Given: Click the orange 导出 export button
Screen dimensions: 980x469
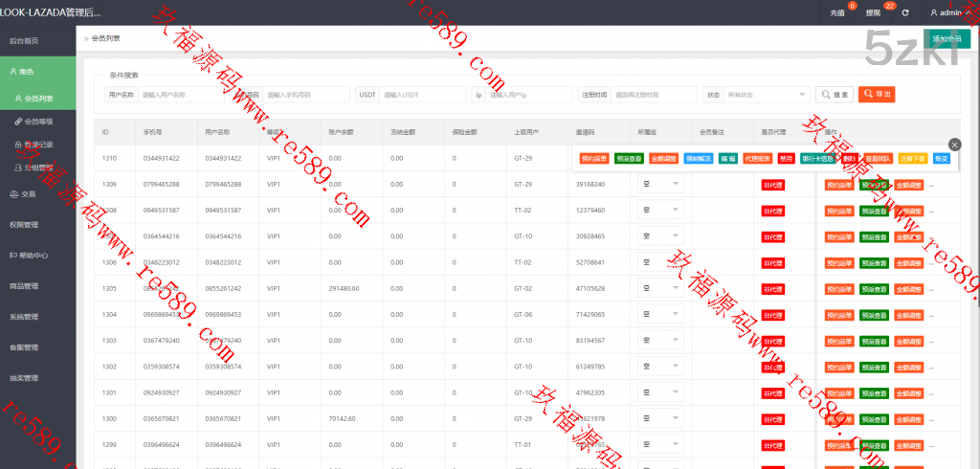Looking at the screenshot, I should 877,95.
